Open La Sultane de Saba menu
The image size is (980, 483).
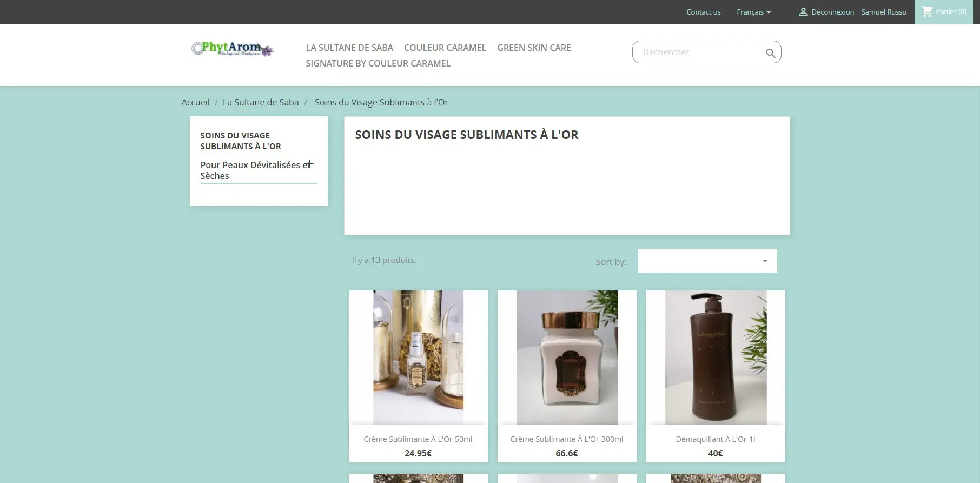pyautogui.click(x=349, y=48)
